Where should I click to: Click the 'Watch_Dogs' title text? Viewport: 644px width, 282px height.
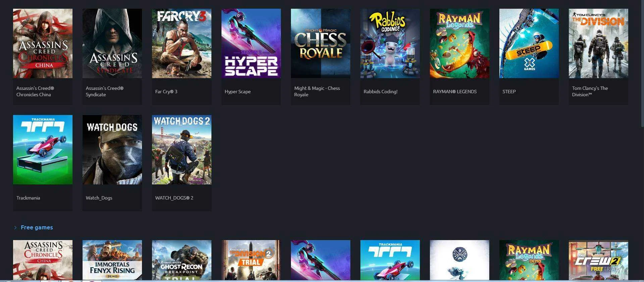[x=99, y=198]
